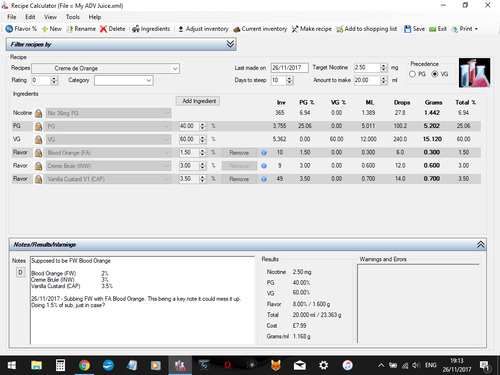Open the File menu
This screenshot has height=375, width=500.
click(12, 17)
